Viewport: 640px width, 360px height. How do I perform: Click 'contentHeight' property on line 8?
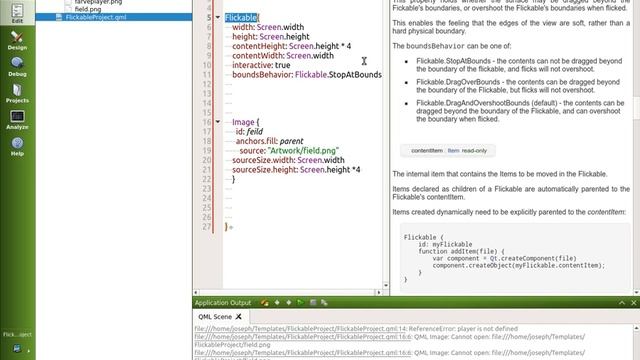coord(259,46)
